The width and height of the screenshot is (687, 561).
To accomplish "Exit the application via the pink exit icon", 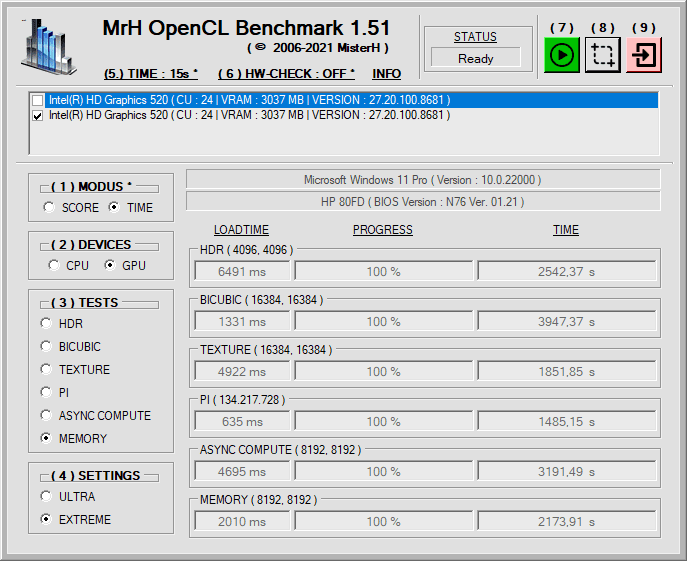I will [644, 55].
